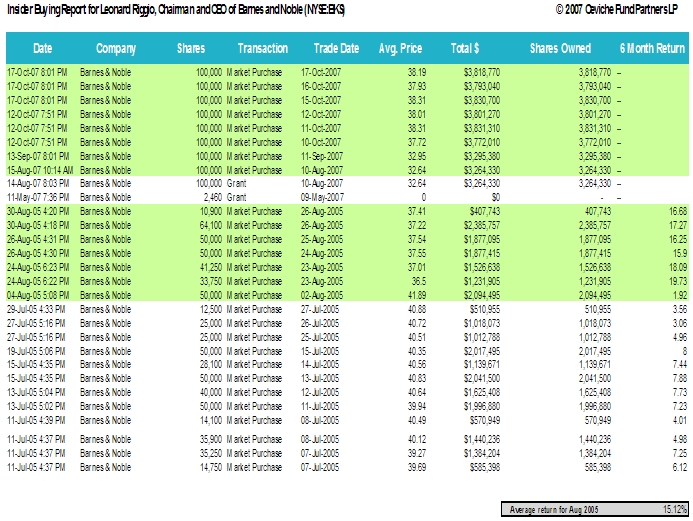The width and height of the screenshot is (693, 521).
Task: Click the Transaction column header
Action: click(x=263, y=48)
